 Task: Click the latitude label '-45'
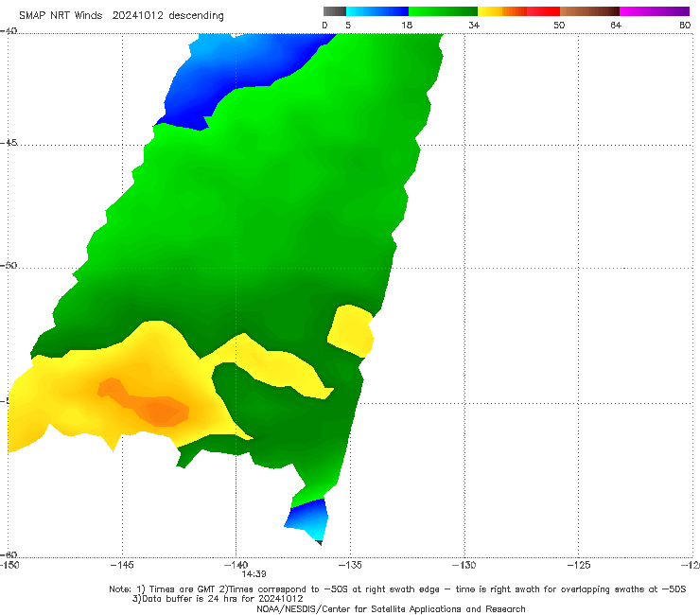(9, 143)
